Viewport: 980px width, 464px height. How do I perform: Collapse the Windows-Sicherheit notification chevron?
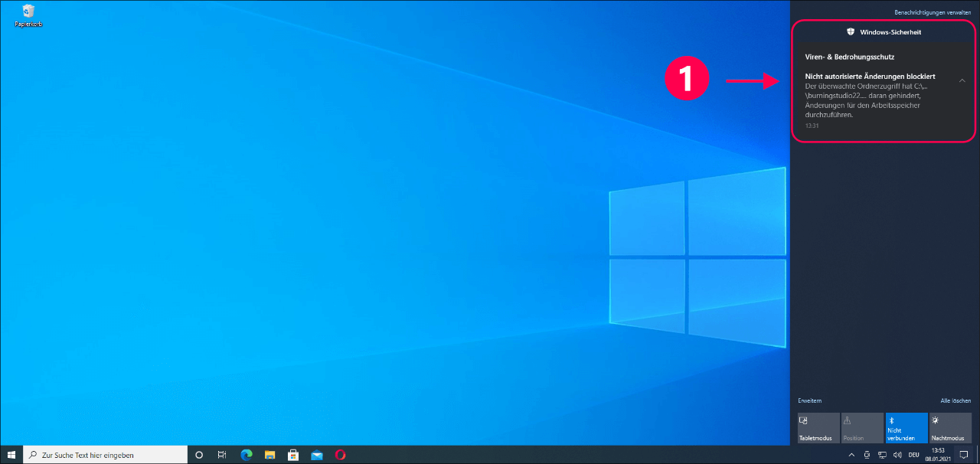962,80
